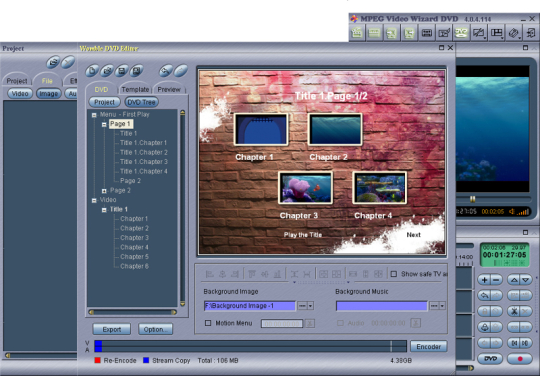Click the disc capacity usage bar
This screenshot has width=540, height=376.
coord(250,346)
